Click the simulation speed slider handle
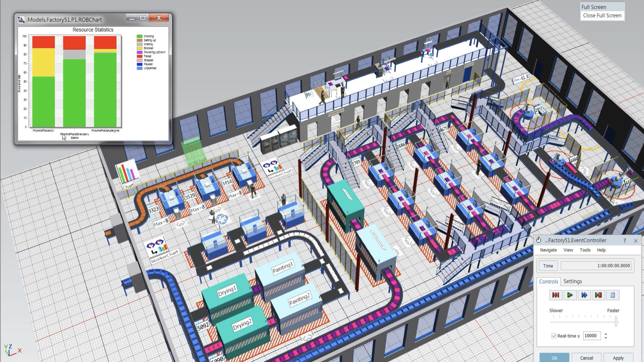 (x=616, y=322)
